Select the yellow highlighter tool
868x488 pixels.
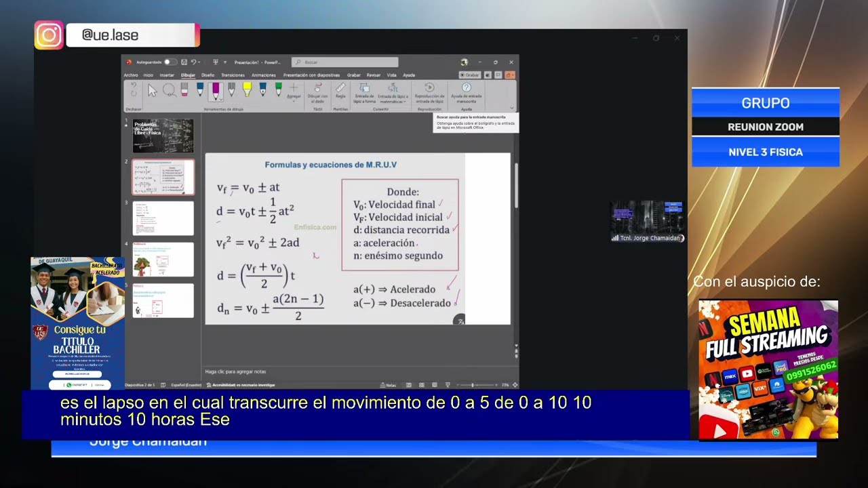click(x=247, y=90)
